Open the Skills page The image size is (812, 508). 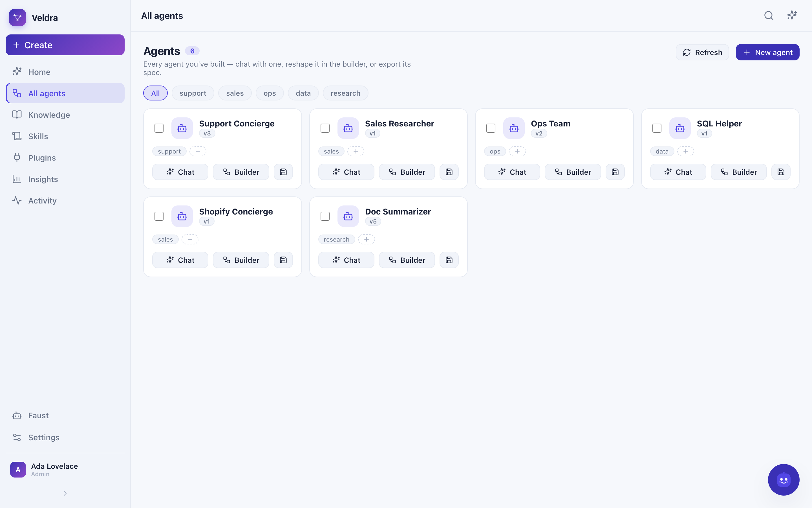65,136
